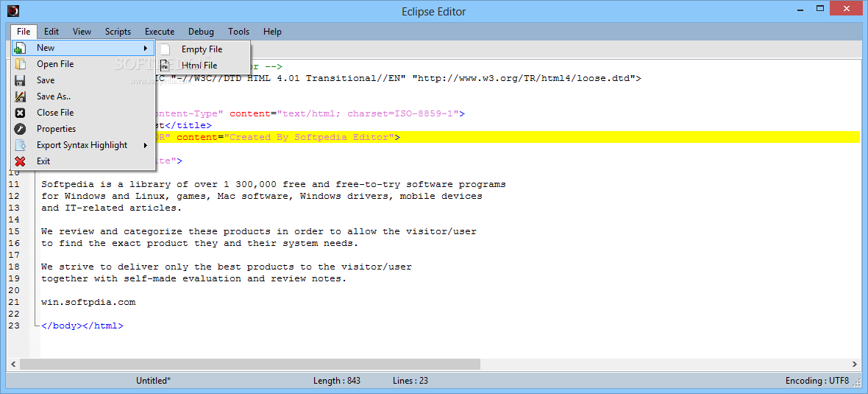Screen dimensions: 868x394
Task: Open the File menu
Action: click(24, 32)
